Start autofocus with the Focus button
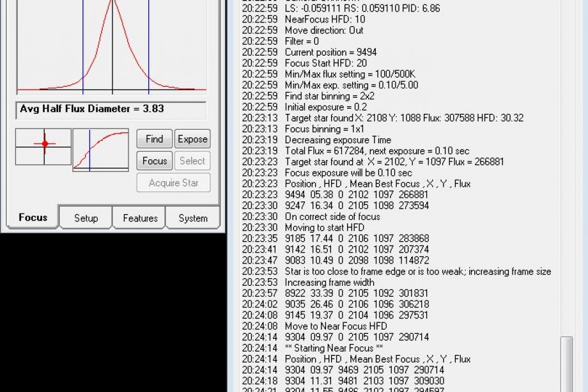588x392 pixels. 154,161
